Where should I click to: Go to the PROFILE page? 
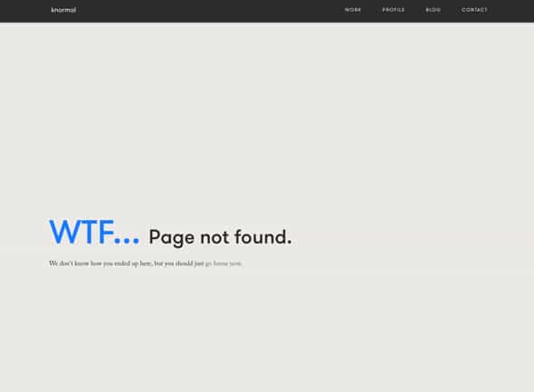[394, 10]
